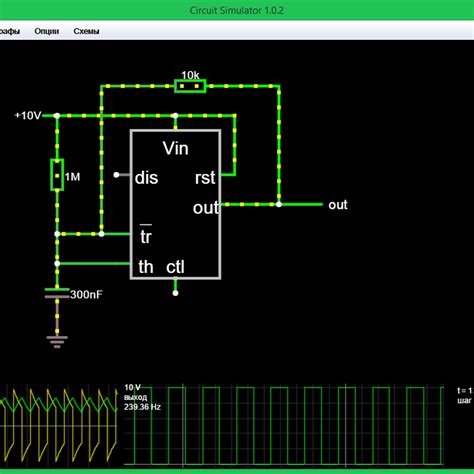Image resolution: width=474 pixels, height=474 pixels.
Task: Open the Схемы menu
Action: [86, 31]
